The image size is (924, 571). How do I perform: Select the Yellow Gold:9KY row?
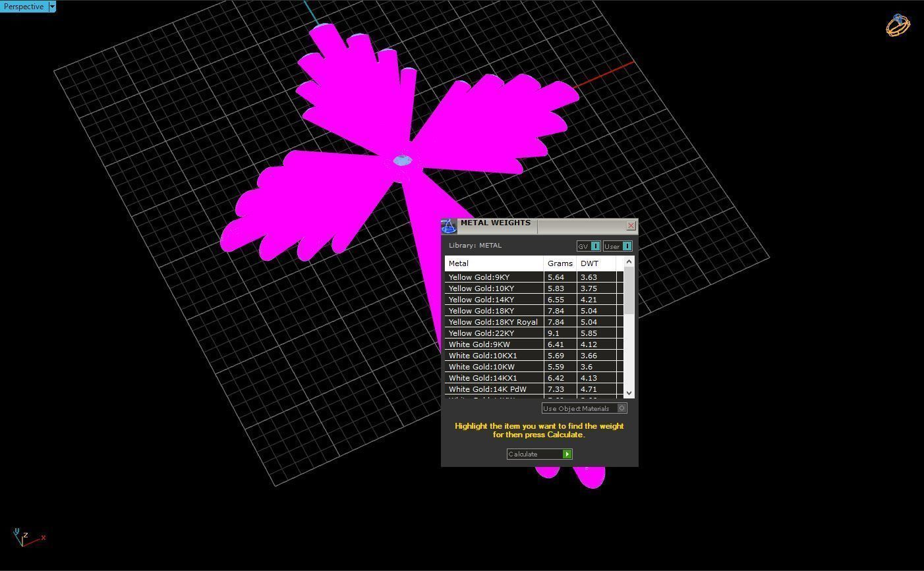coord(534,277)
